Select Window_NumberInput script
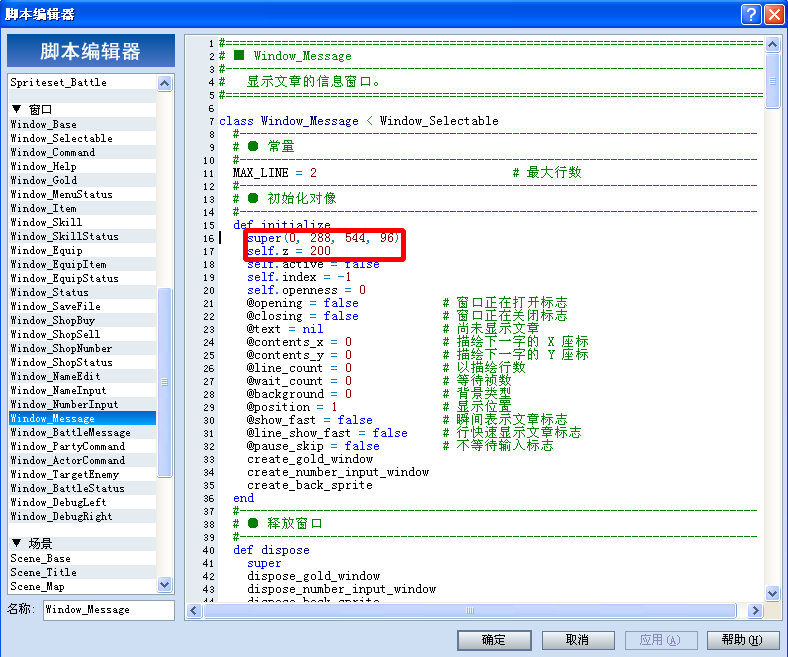 coord(83,405)
